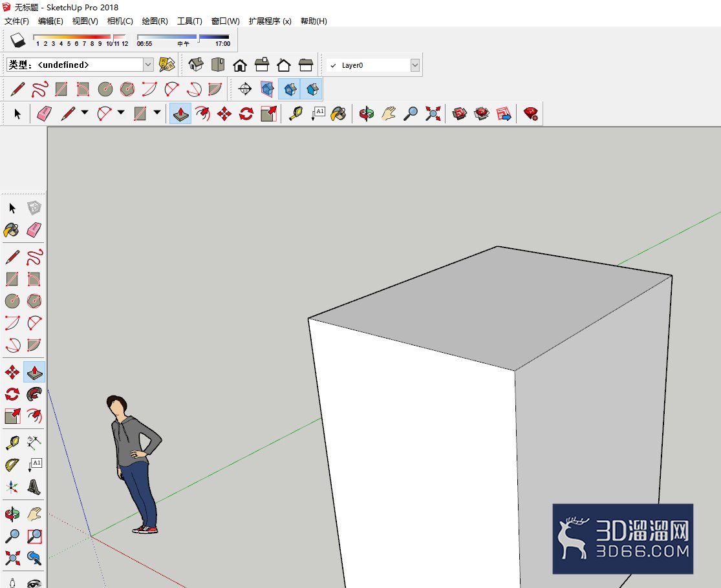Select Orbit tool in left palette
Viewport: 721px width, 588px height.
point(12,514)
